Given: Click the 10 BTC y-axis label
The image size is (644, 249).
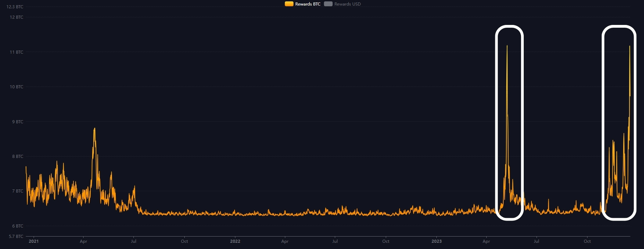Looking at the screenshot, I should point(17,87).
